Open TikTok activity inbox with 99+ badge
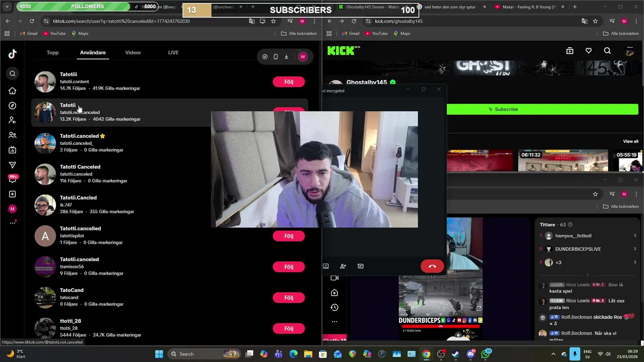This screenshot has width=644, height=362. (13, 178)
